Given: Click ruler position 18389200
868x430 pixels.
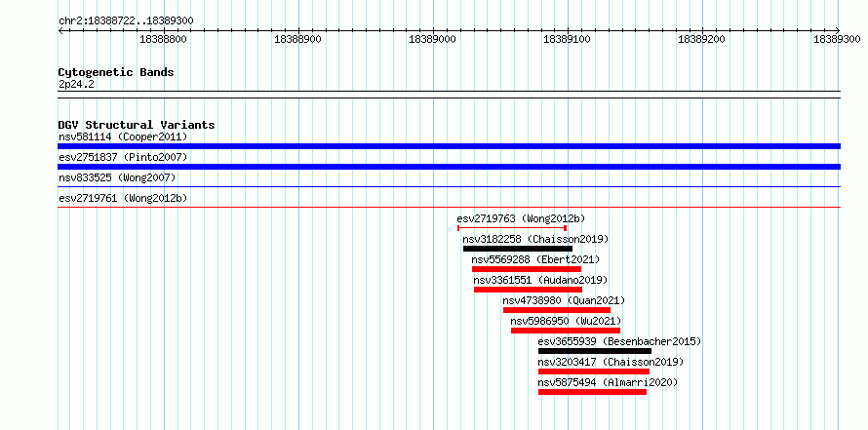Looking at the screenshot, I should (x=702, y=39).
